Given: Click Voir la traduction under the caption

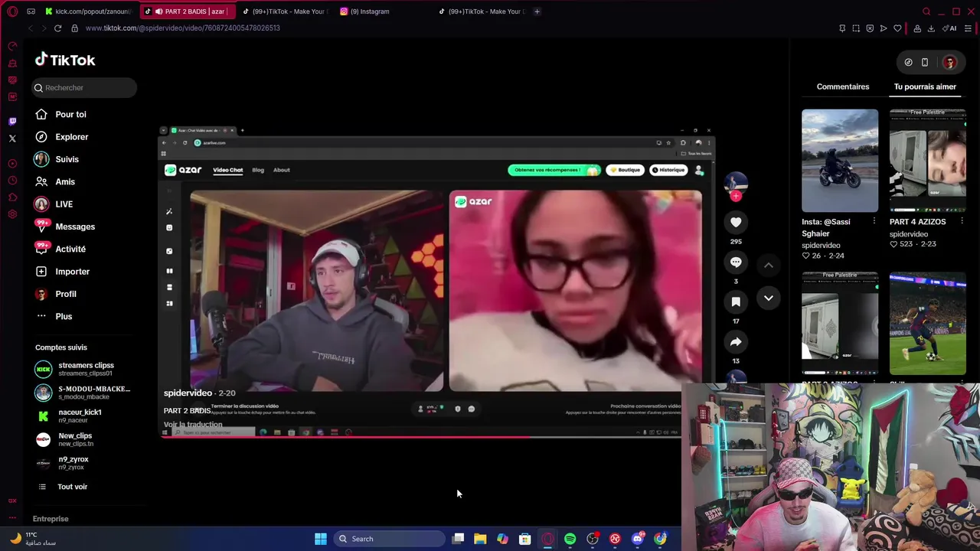Looking at the screenshot, I should pos(193,425).
